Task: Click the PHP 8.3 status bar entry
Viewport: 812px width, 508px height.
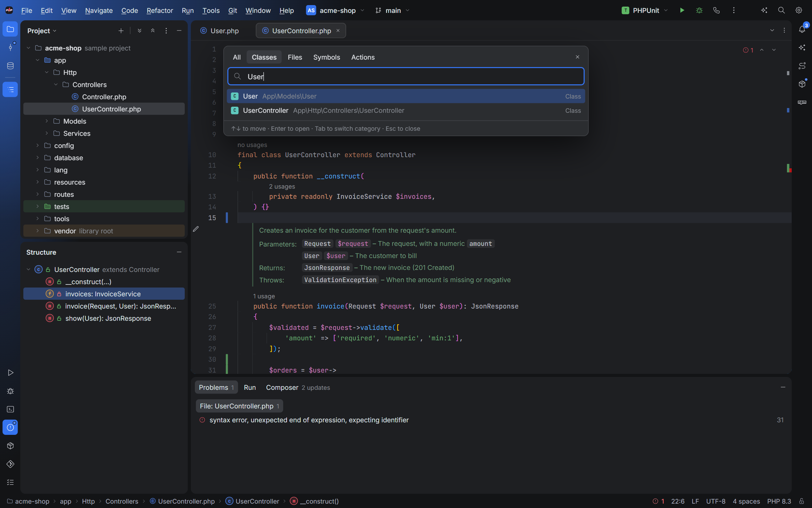Action: coord(779,501)
